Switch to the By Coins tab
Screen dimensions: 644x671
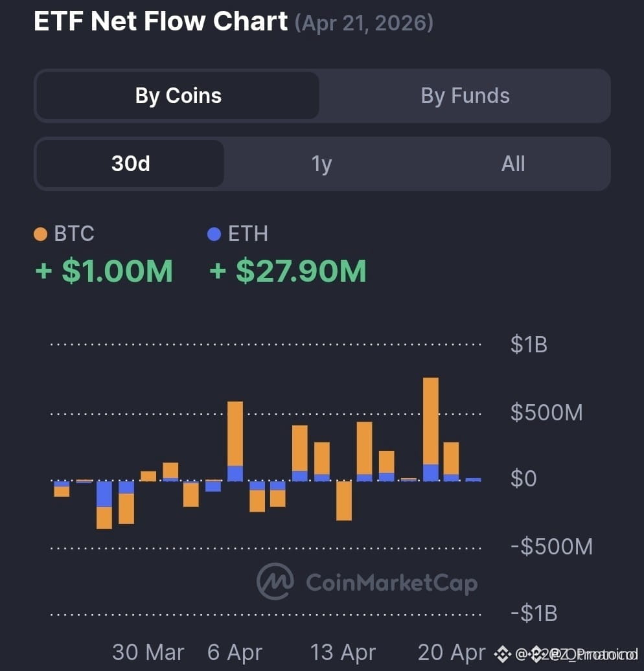click(x=178, y=96)
